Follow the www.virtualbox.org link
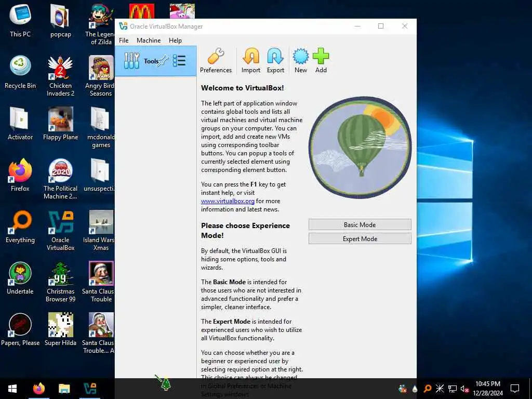 [228, 201]
